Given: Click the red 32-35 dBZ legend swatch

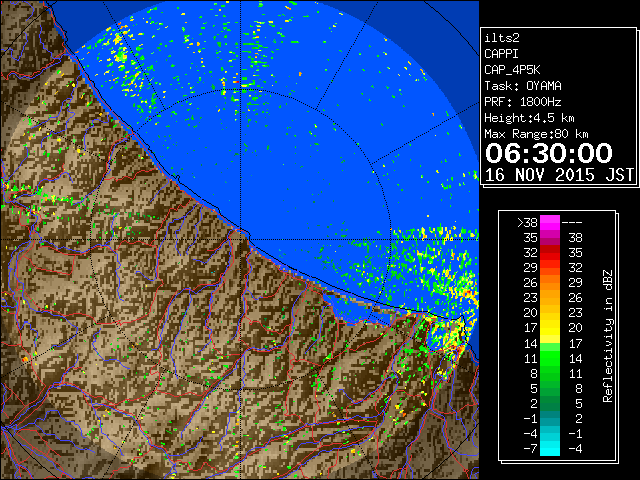Looking at the screenshot, I should click(x=550, y=253).
